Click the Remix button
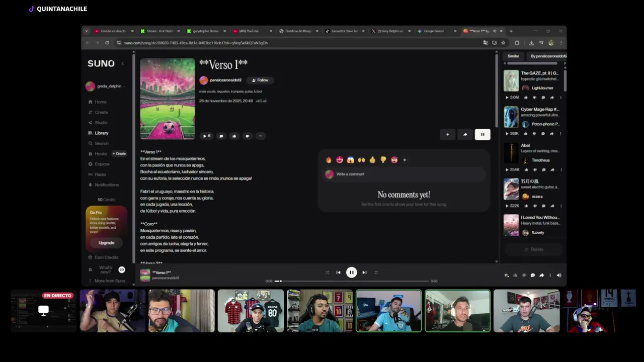The height and width of the screenshot is (362, 644). pyautogui.click(x=534, y=249)
